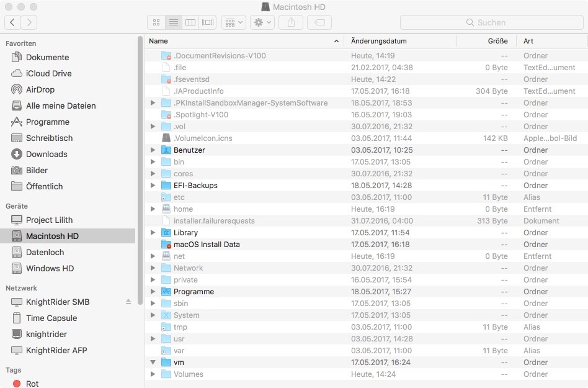
Task: Open the arrange-by grouping dropdown
Action: pyautogui.click(x=234, y=22)
